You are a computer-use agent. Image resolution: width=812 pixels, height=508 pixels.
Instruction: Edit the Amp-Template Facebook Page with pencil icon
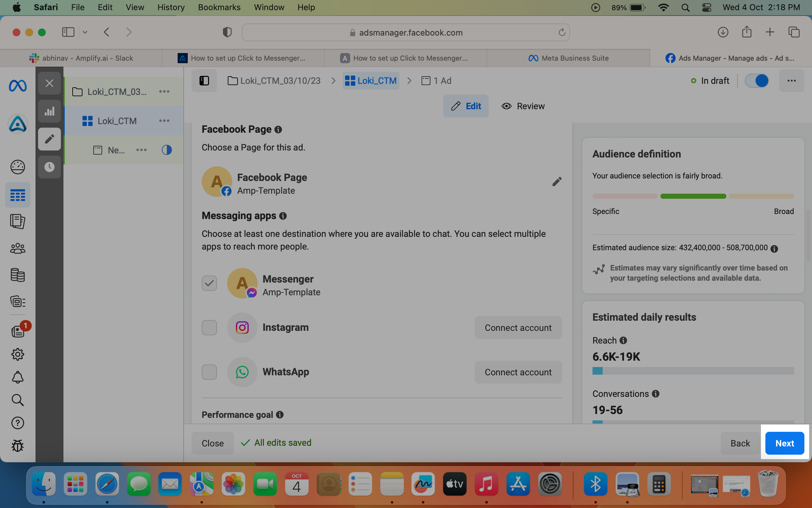[x=557, y=182]
